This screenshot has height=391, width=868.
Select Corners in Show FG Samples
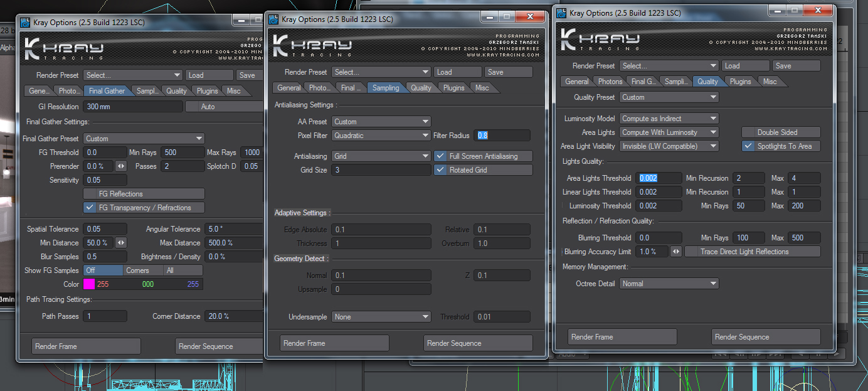[142, 270]
